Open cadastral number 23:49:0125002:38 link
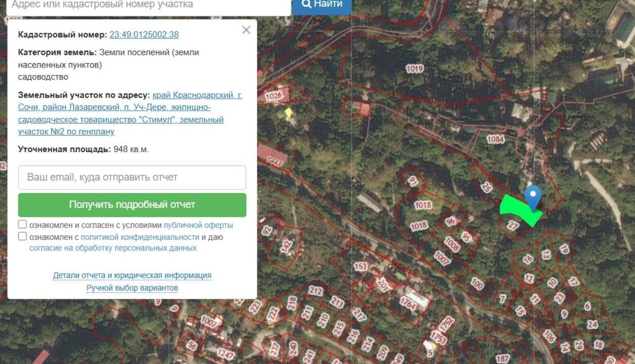 pyautogui.click(x=144, y=34)
